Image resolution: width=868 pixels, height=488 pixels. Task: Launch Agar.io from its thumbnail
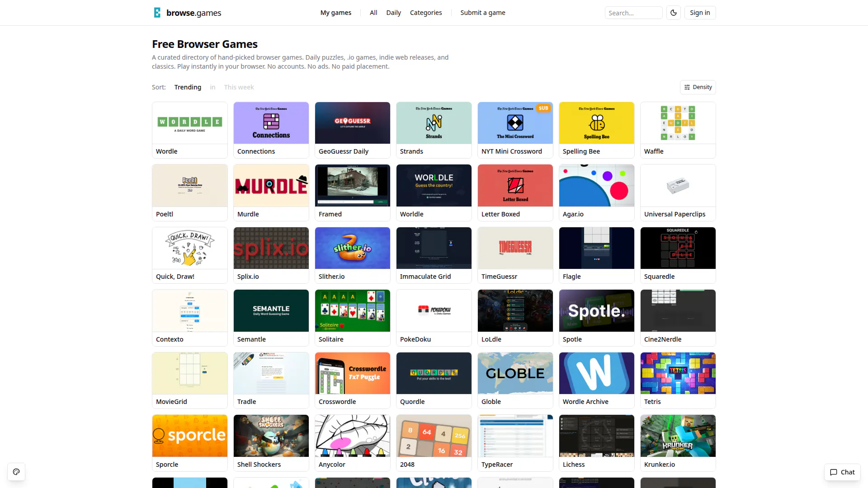tap(597, 186)
